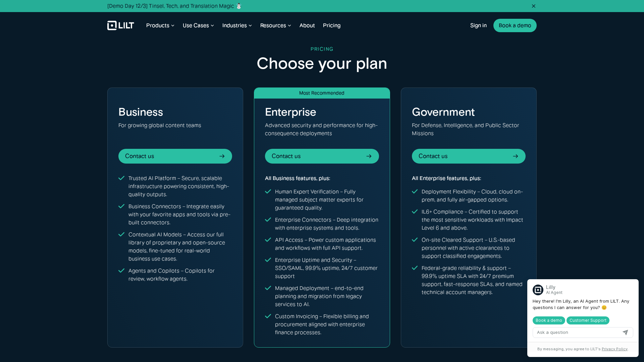The width and height of the screenshot is (644, 362).
Task: Click the LILT logo in header
Action: tap(120, 25)
